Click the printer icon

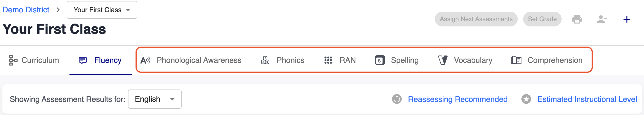(577, 19)
